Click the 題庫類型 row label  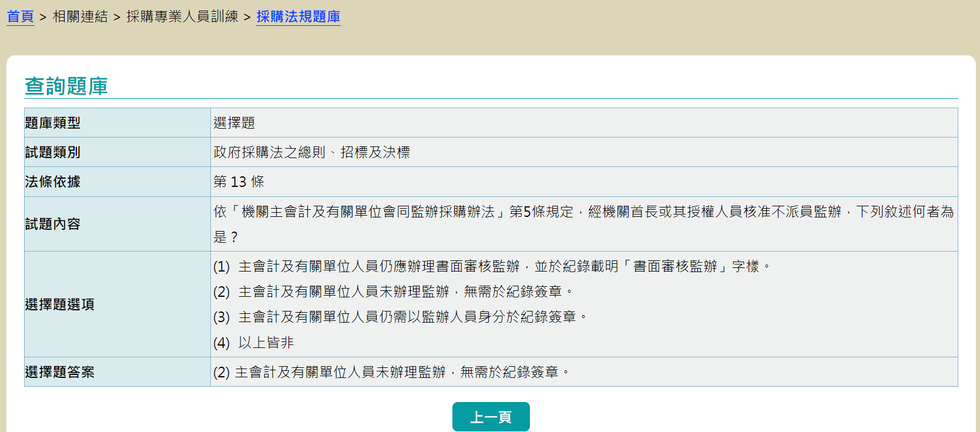[x=53, y=123]
